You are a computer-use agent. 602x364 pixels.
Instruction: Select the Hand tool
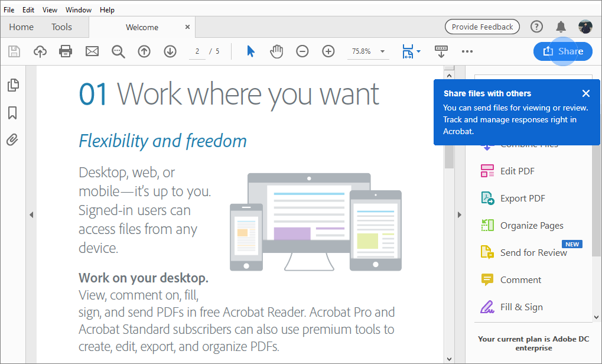tap(276, 51)
